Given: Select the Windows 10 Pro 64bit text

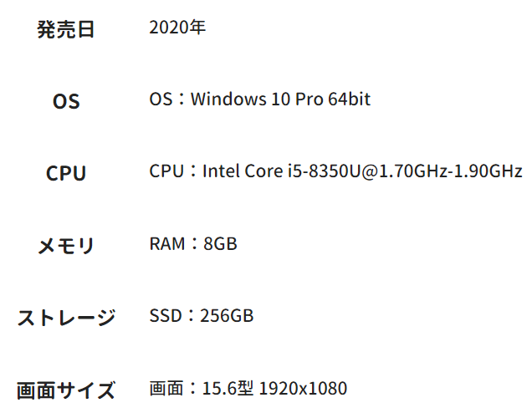Looking at the screenshot, I should click(280, 99).
